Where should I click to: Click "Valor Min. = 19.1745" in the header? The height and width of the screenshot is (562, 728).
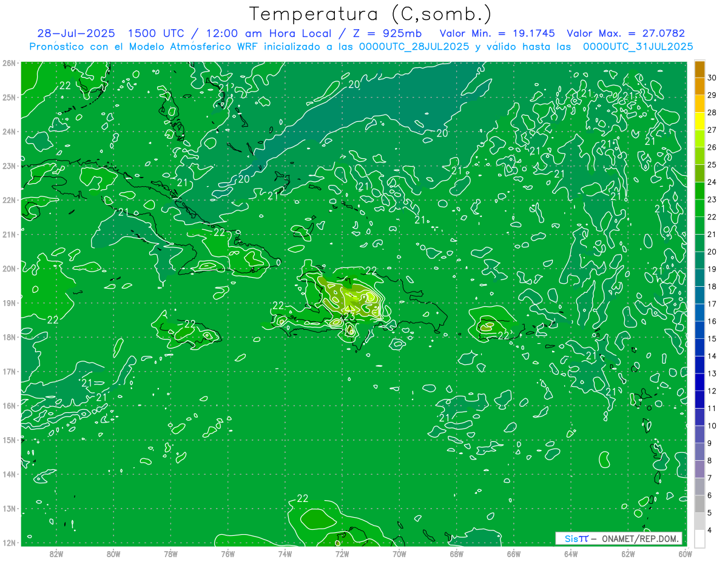(x=497, y=33)
